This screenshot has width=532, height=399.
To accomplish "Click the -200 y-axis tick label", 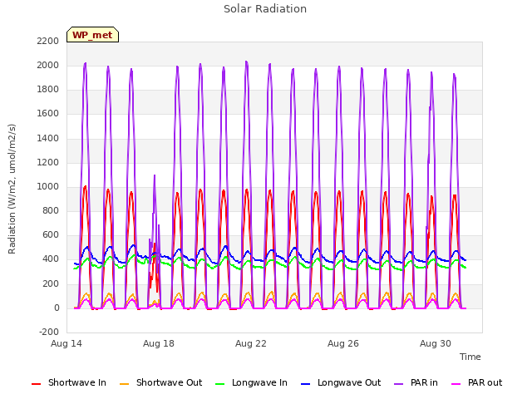I will [49, 332].
